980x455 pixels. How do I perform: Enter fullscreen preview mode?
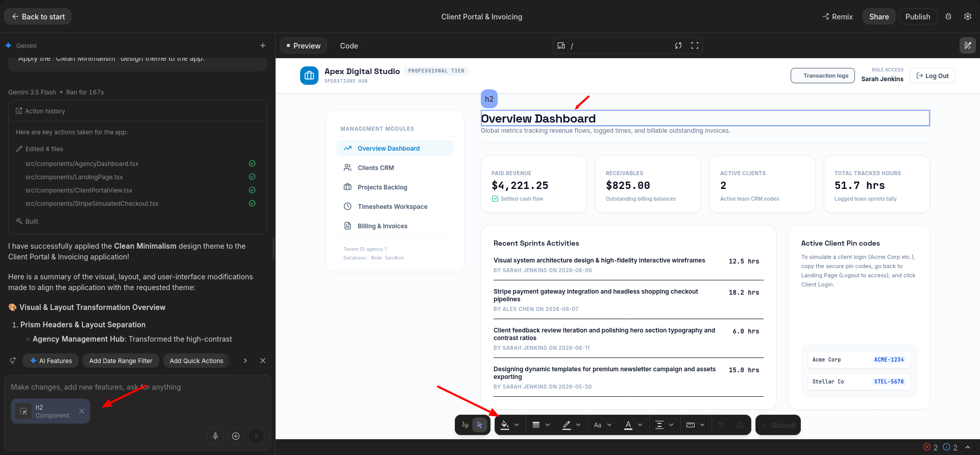695,45
